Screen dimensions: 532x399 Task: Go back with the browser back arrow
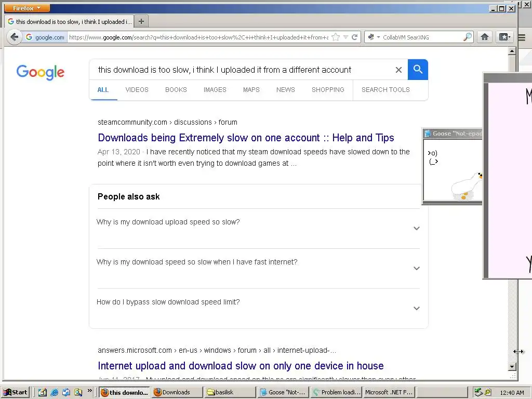coord(14,37)
